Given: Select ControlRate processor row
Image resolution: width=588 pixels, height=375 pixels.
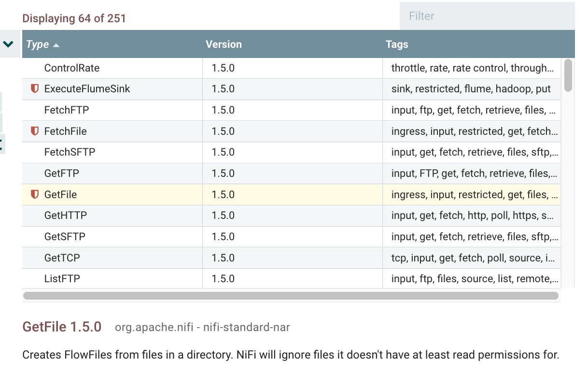Looking at the screenshot, I should (x=71, y=68).
